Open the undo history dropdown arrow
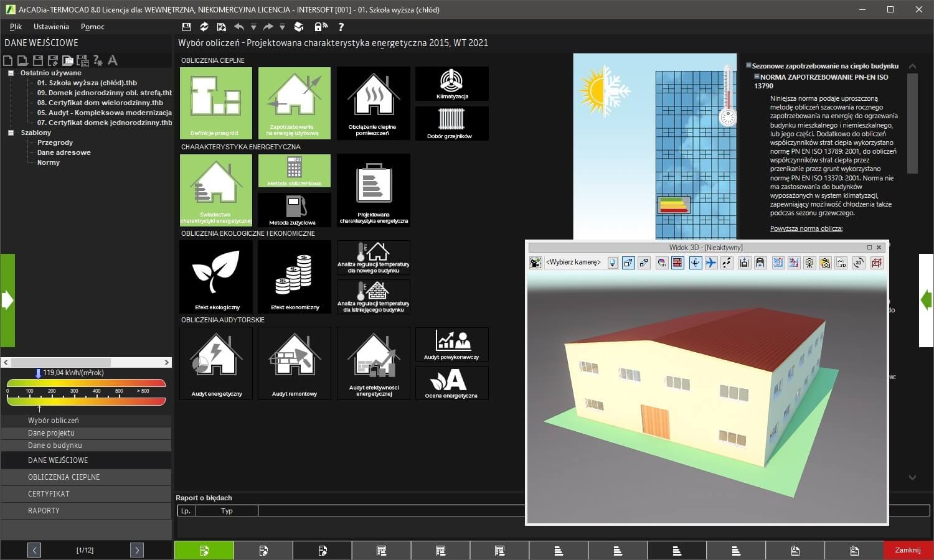Viewport: 934px width, 560px height. coord(253,27)
